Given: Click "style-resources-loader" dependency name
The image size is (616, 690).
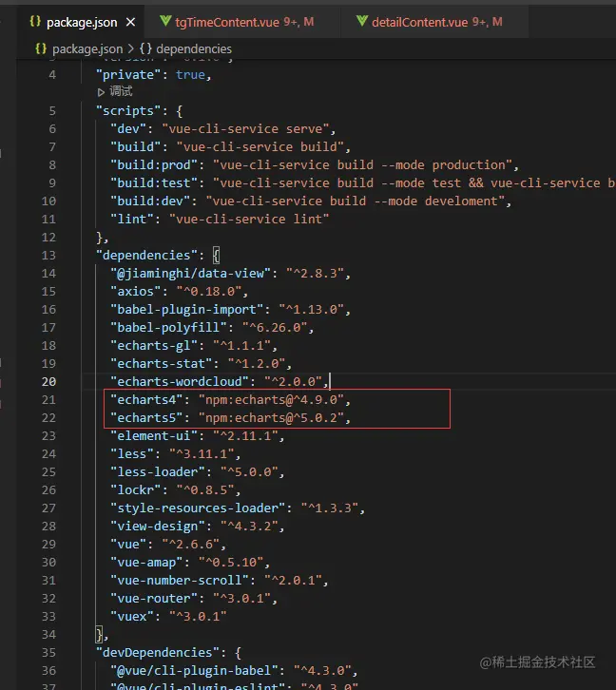Looking at the screenshot, I should tap(199, 508).
